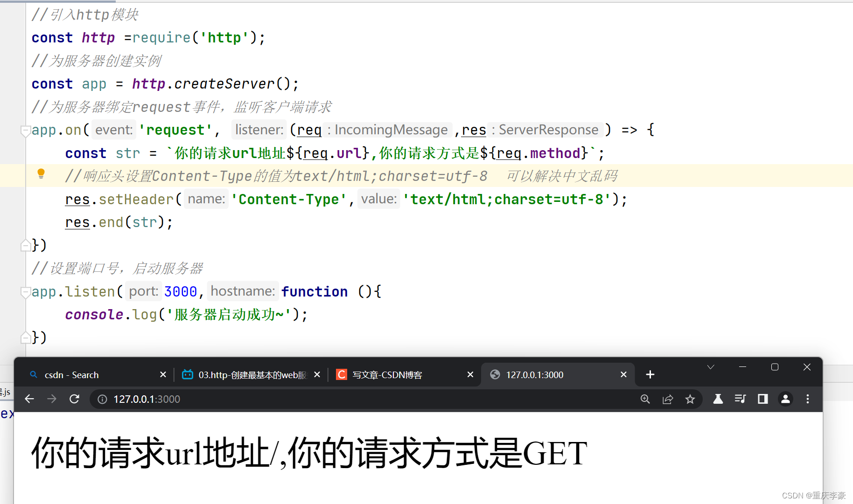Click the port number 3000 in code

(181, 291)
